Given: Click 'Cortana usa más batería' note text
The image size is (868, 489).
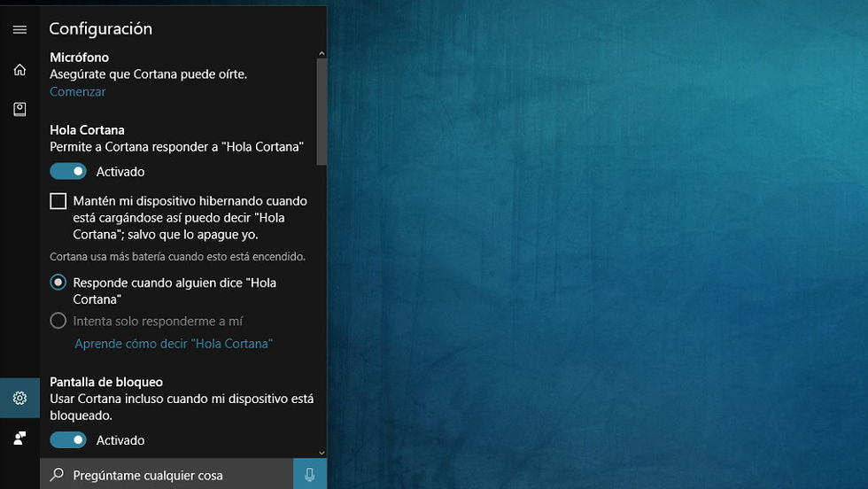Looking at the screenshot, I should coord(178,256).
